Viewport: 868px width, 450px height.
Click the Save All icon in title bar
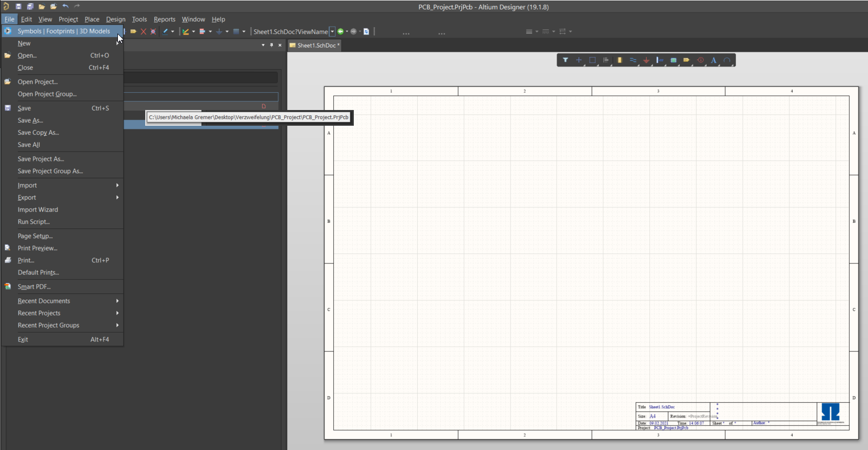pyautogui.click(x=30, y=6)
